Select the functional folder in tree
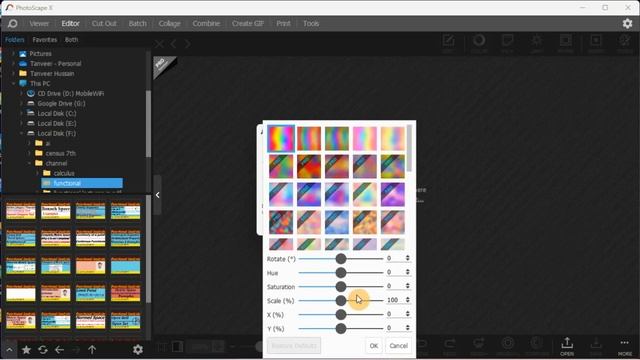 click(x=82, y=183)
